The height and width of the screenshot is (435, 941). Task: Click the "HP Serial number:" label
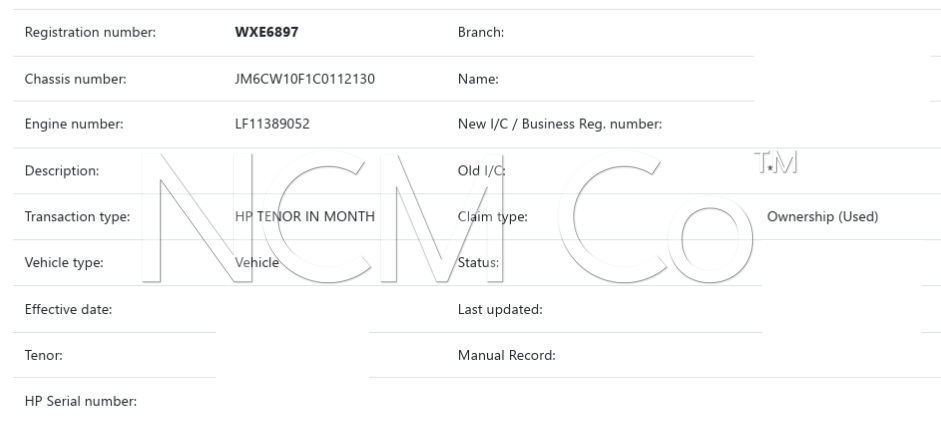[x=80, y=402]
